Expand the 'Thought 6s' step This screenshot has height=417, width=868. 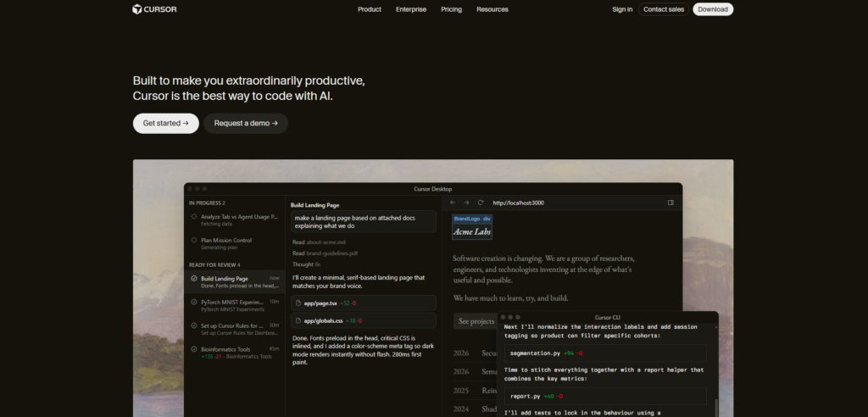[307, 264]
